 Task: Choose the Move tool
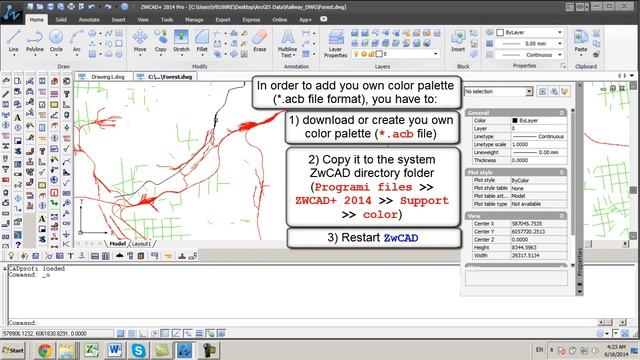[x=140, y=40]
